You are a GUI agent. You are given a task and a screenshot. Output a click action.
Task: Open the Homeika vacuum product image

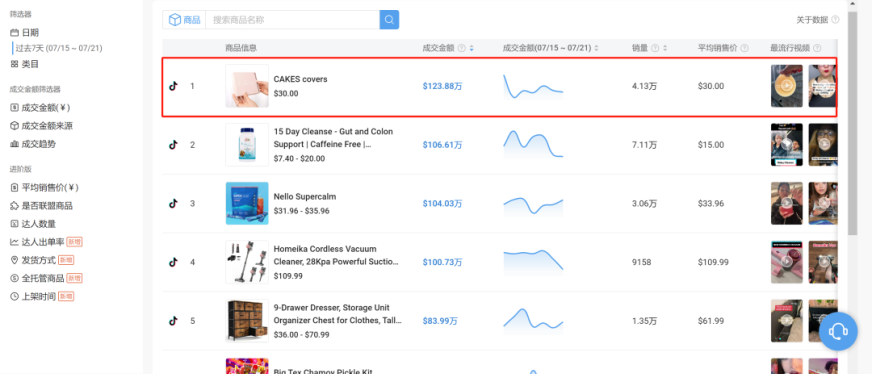coord(247,262)
